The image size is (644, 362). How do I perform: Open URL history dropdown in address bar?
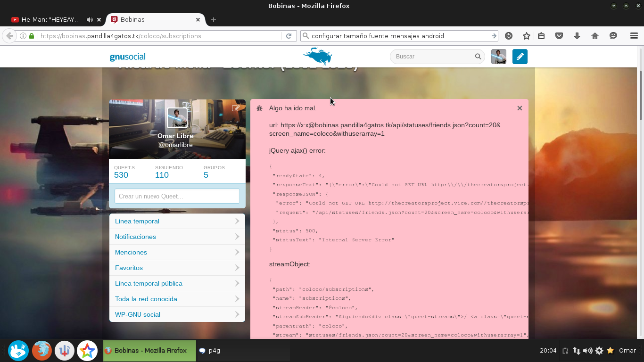tap(278, 36)
